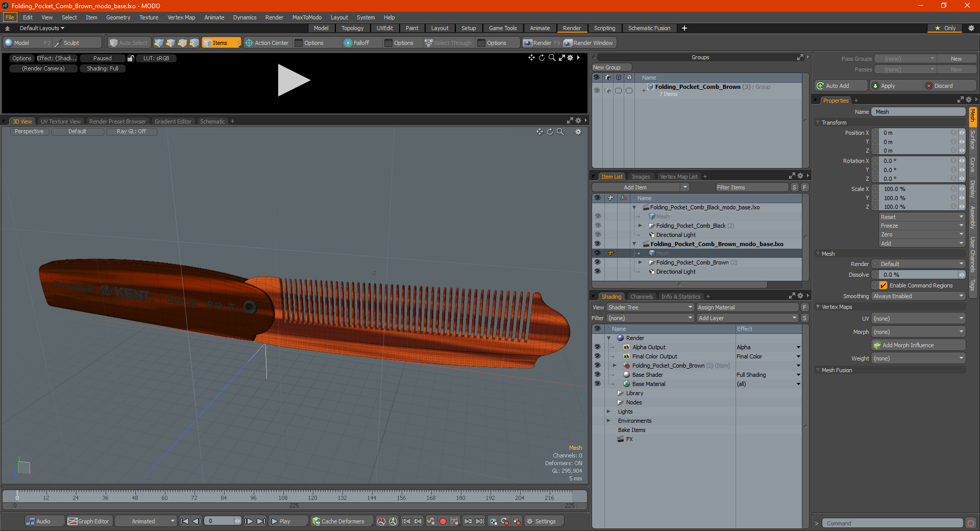This screenshot has height=531, width=980.
Task: Click preview zoom magnifier icon
Action: [x=552, y=58]
